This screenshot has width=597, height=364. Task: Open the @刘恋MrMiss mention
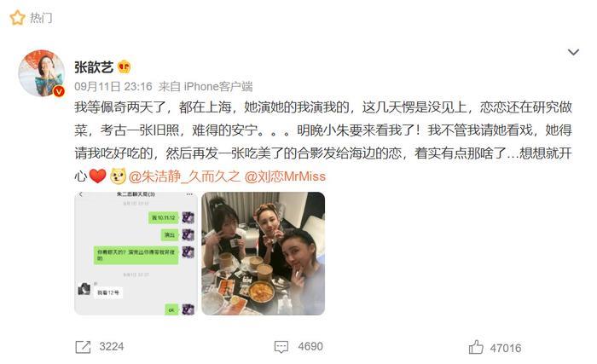tap(285, 176)
